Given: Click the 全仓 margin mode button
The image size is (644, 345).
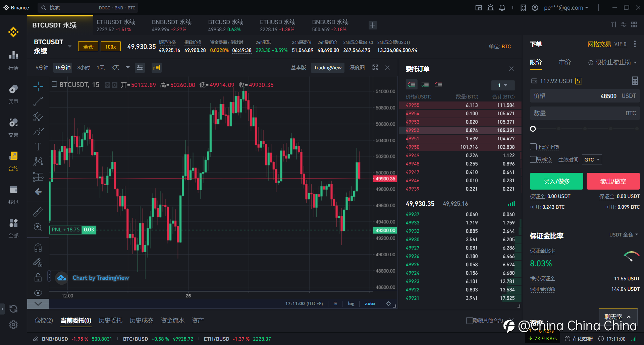Looking at the screenshot, I should pyautogui.click(x=88, y=47).
